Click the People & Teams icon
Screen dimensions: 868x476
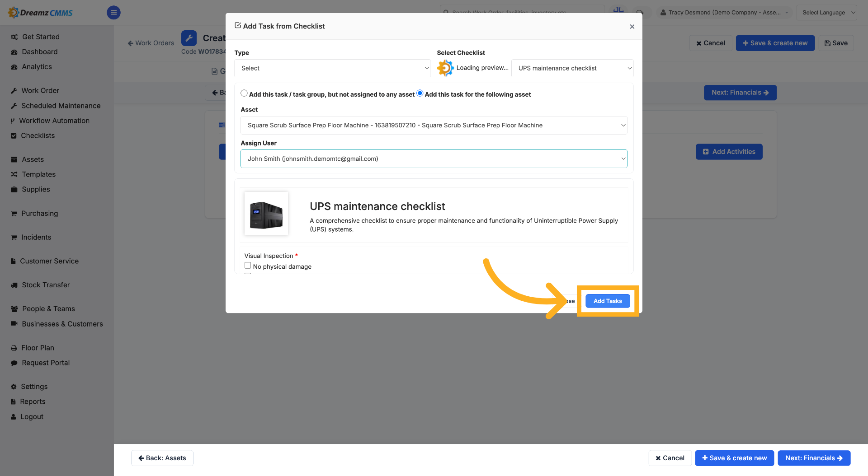14,309
